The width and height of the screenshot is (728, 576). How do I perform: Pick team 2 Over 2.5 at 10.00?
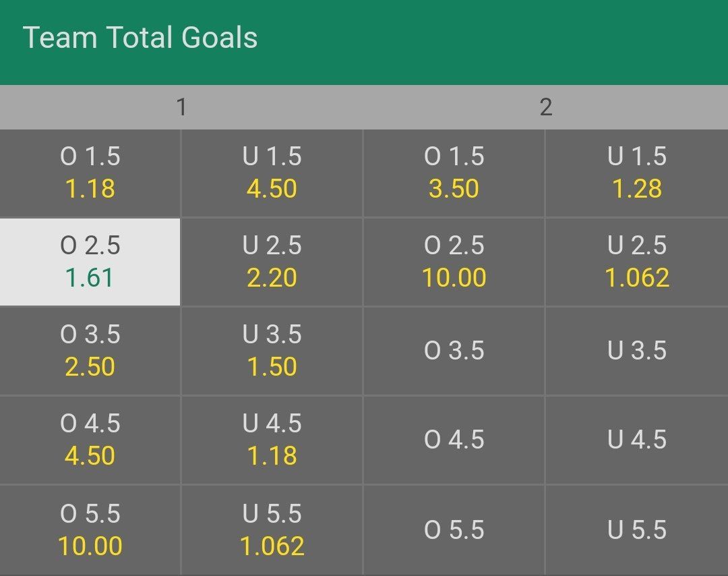coord(454,262)
